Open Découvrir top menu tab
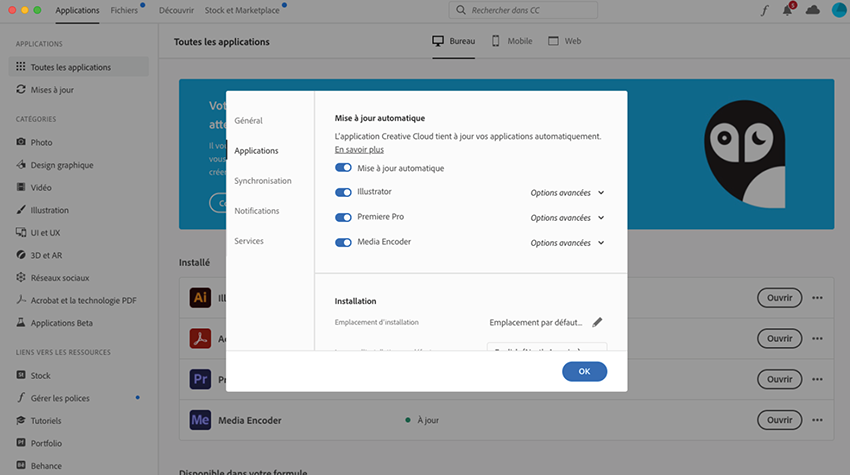 coord(176,10)
